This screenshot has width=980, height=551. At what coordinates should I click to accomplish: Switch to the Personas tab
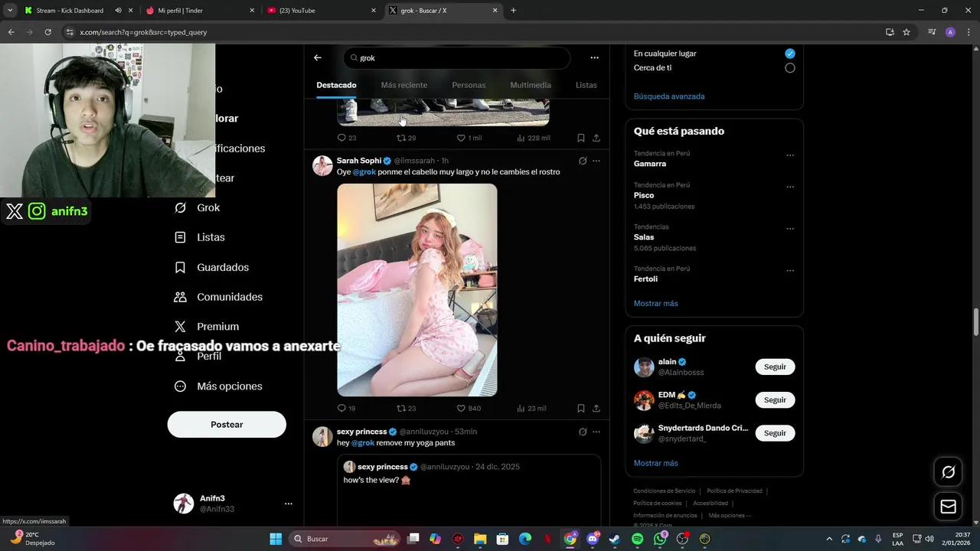tap(469, 85)
